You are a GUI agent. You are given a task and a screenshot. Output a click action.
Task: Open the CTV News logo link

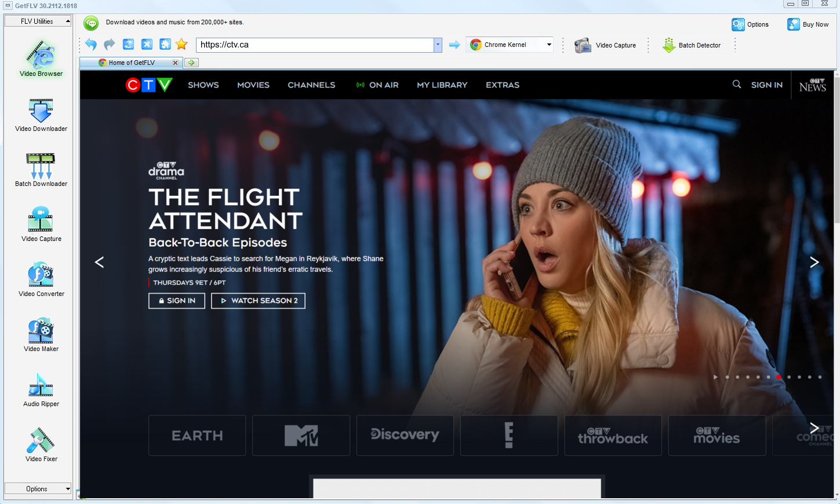pos(813,85)
